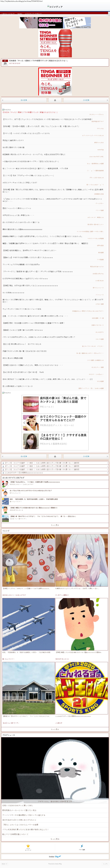This screenshot has height=868, width=110.
Task: Click the right arrow beside the upper 次の記事
Action: tap(107, 100)
